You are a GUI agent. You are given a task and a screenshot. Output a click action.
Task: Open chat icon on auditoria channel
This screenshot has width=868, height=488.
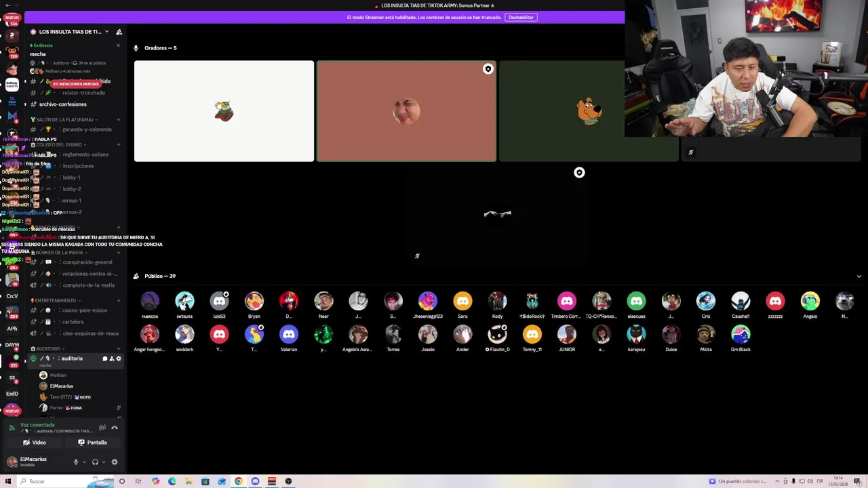click(104, 359)
